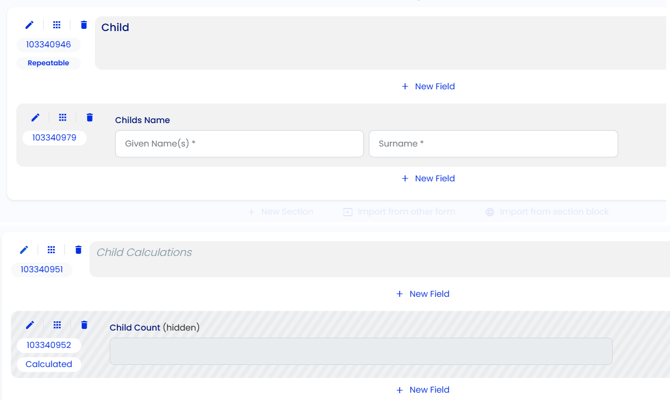The width and height of the screenshot is (670, 403).
Task: Add New Field under Child Calculations header
Action: point(423,294)
